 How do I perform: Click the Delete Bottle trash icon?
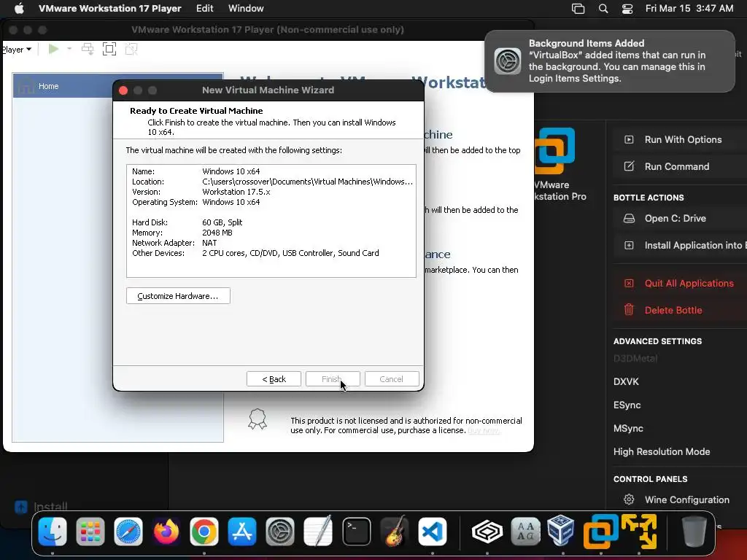[x=629, y=309]
